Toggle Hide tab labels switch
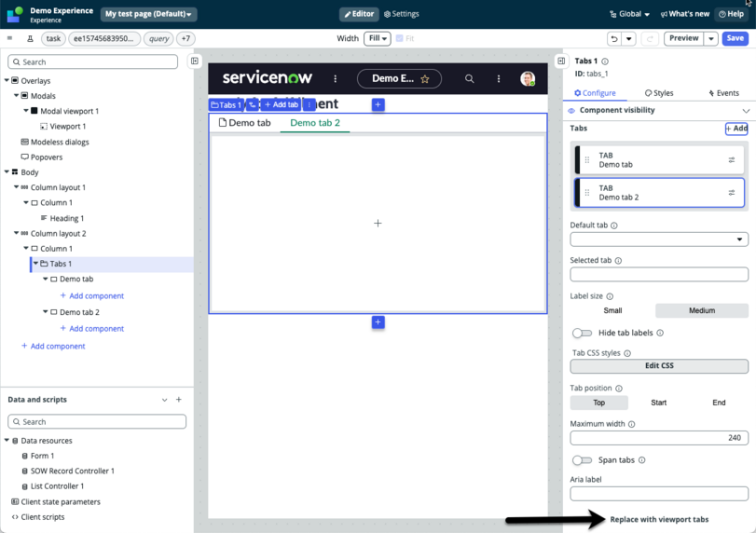Screen dimensions: 756x533 click(582, 333)
